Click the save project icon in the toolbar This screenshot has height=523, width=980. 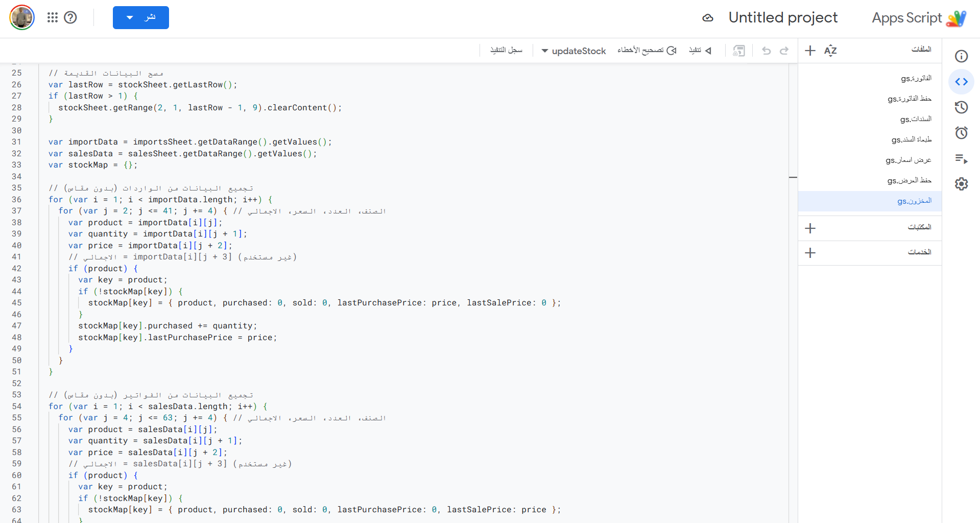click(738, 51)
